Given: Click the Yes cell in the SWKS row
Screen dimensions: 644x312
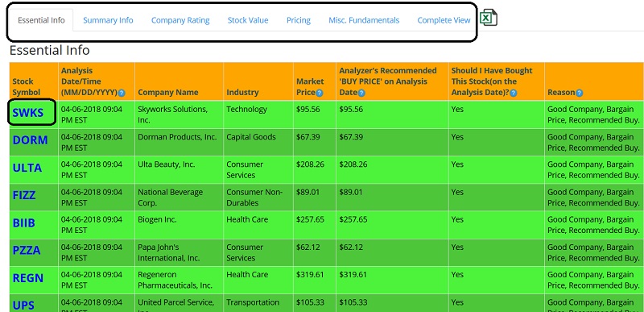Looking at the screenshot, I should (497, 114).
